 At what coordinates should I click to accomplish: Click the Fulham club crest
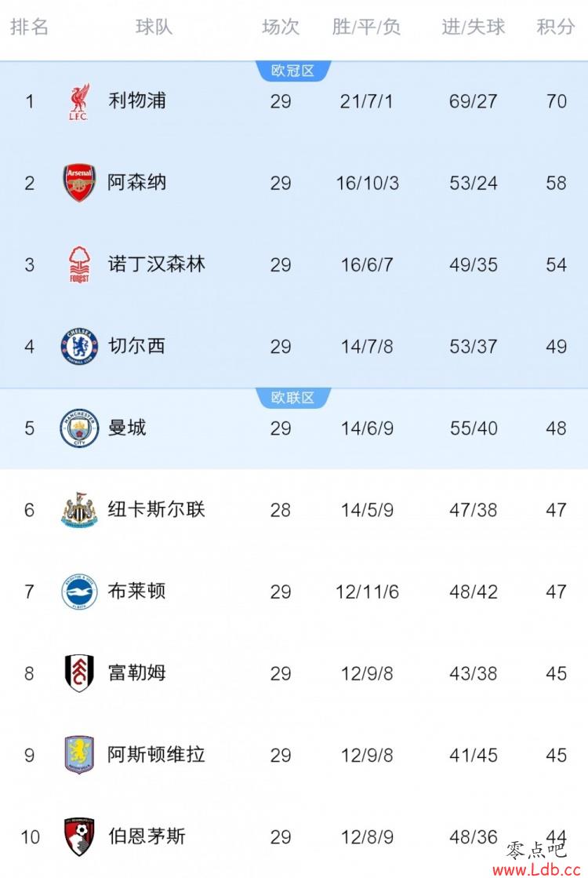pos(79,673)
